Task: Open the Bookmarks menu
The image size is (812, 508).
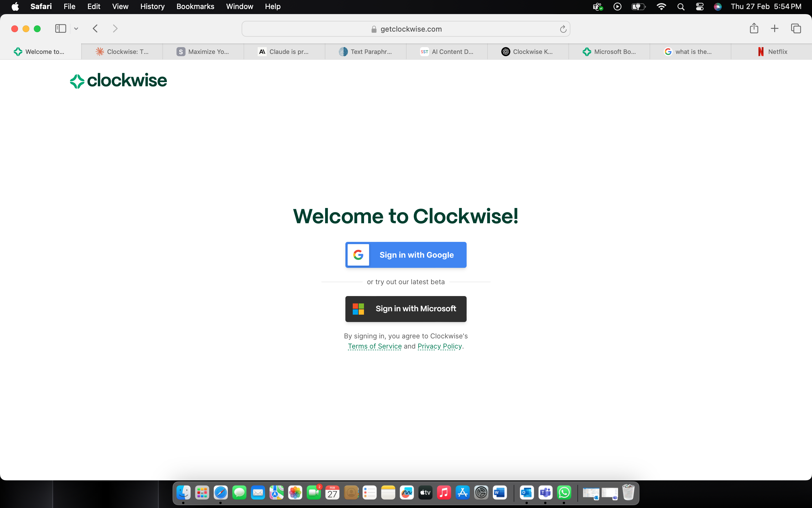Action: 195,7
